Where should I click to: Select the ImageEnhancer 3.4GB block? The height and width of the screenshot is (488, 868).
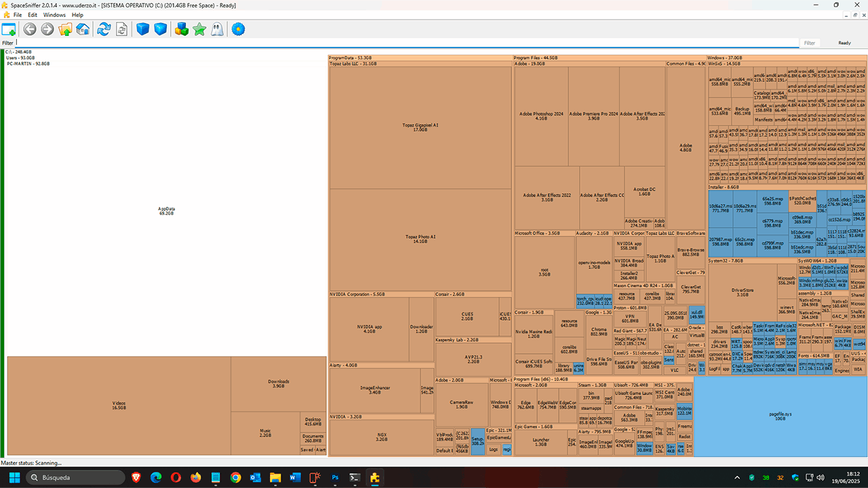374,390
